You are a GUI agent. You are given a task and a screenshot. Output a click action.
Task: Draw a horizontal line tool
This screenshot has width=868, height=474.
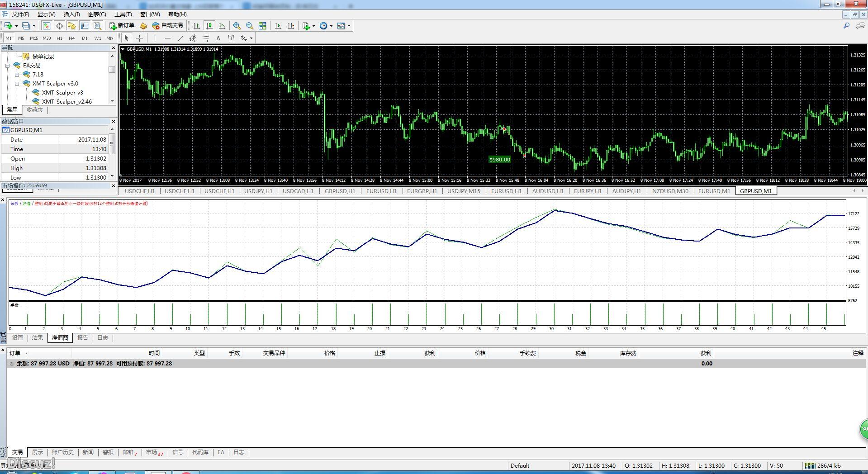click(x=167, y=38)
